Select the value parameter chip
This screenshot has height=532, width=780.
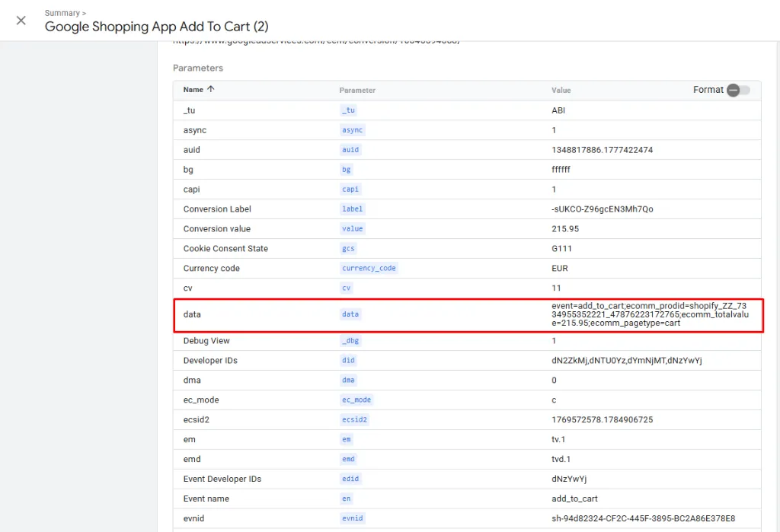tap(352, 229)
